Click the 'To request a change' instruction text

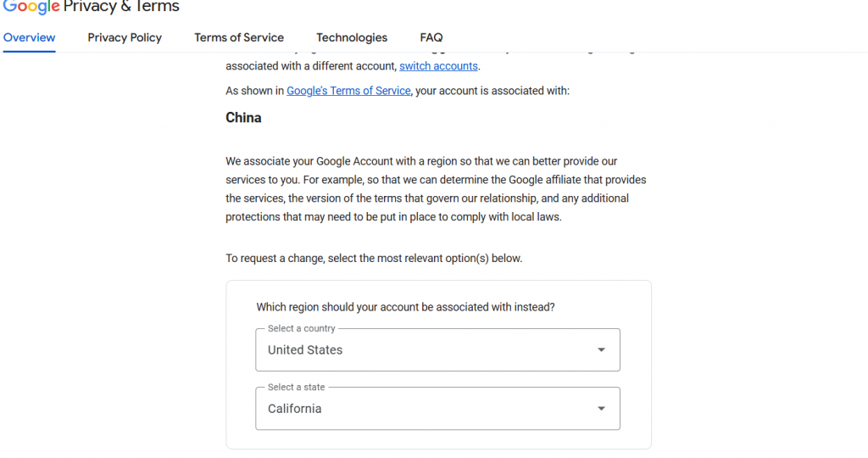pyautogui.click(x=374, y=258)
